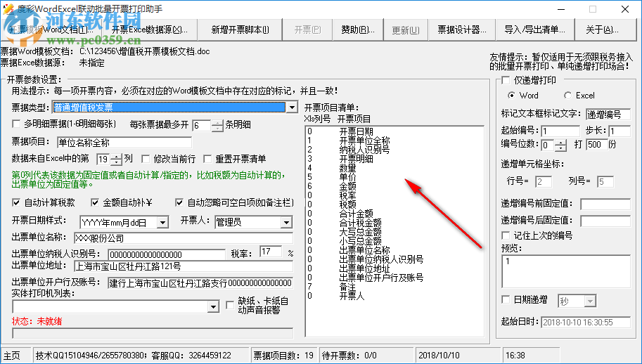Viewport: 642px width, 364px height.
Task: Expand the 票据类型 dropdown
Action: 292,108
